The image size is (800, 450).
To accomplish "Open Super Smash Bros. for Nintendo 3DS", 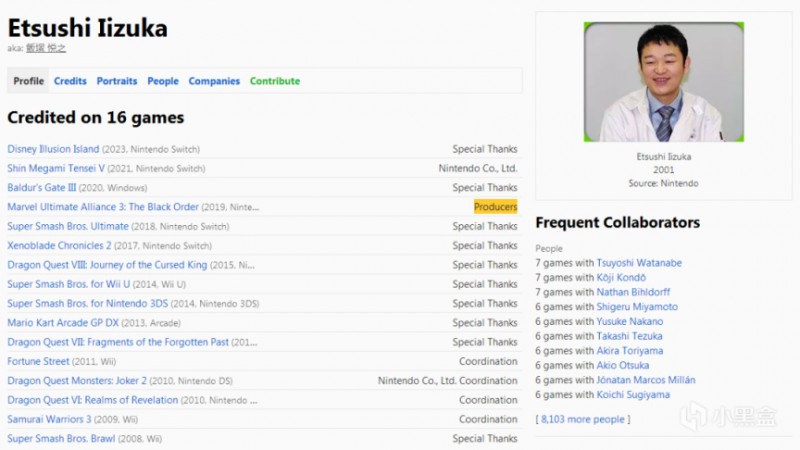I will click(87, 304).
